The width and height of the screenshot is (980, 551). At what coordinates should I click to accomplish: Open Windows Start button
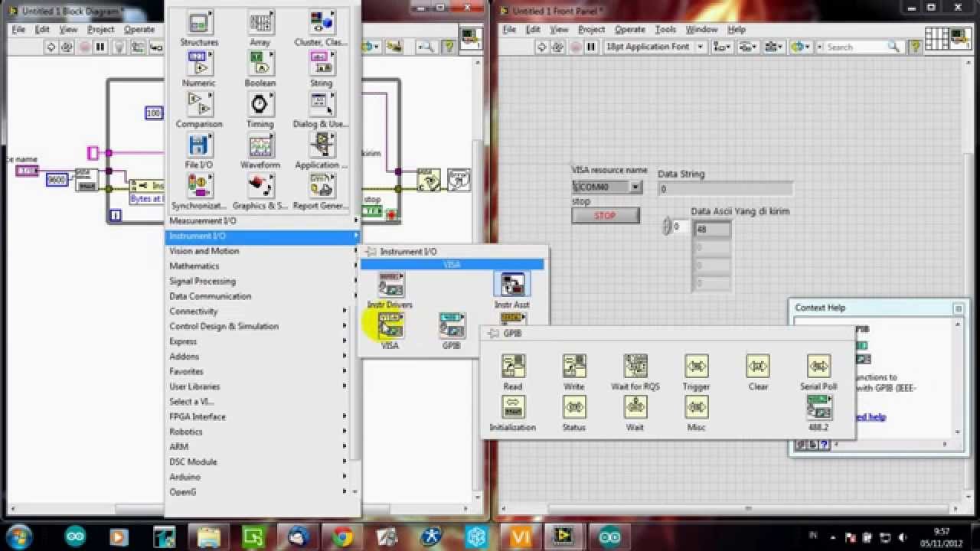(18, 536)
